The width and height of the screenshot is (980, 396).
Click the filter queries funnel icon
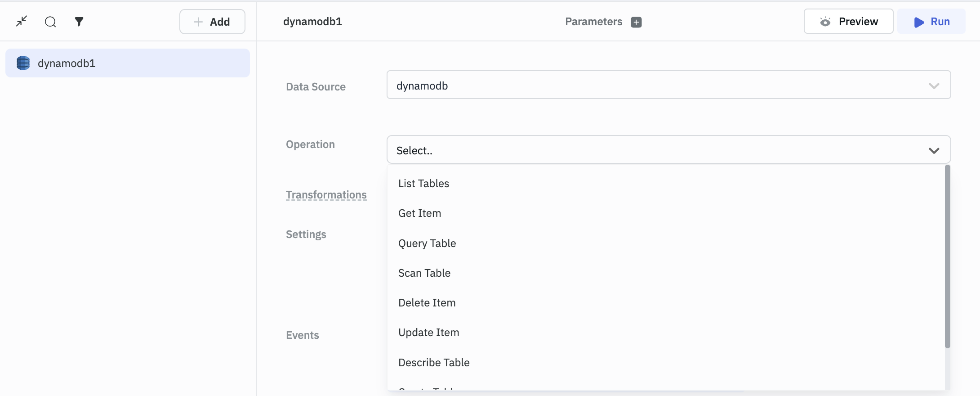point(79,22)
